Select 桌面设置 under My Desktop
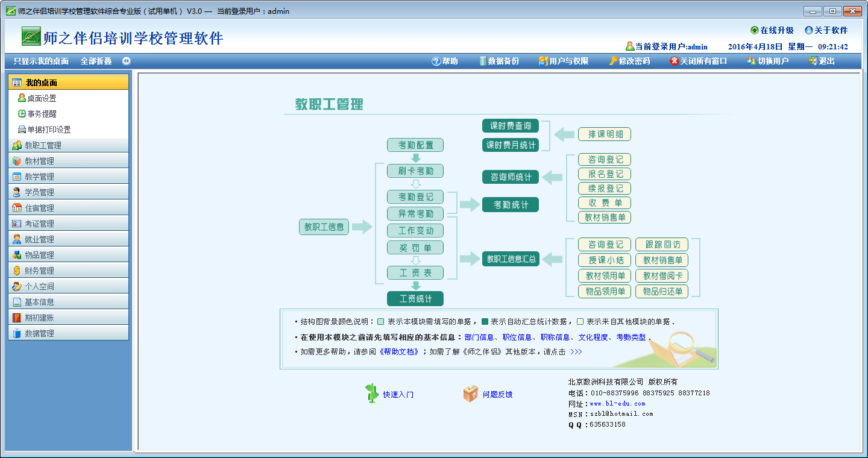 [41, 98]
